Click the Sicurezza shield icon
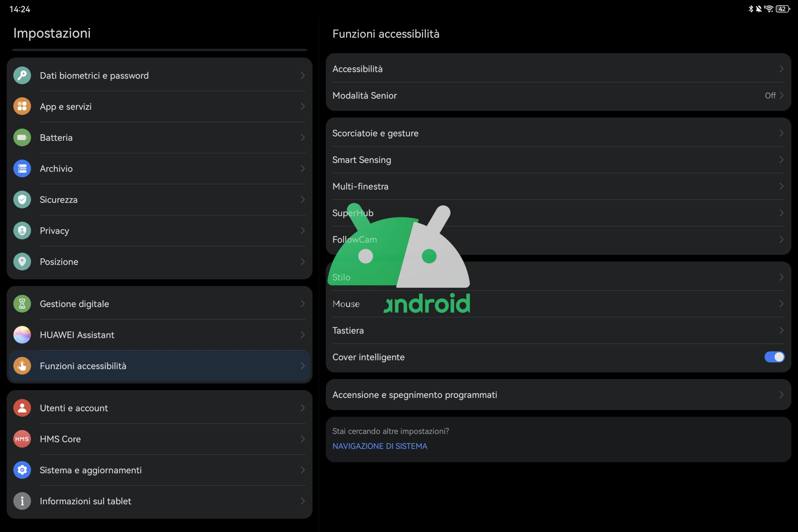 pyautogui.click(x=22, y=199)
